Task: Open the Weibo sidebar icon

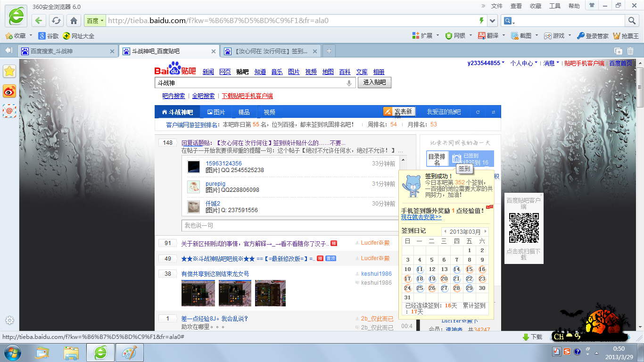Action: pyautogui.click(x=9, y=91)
